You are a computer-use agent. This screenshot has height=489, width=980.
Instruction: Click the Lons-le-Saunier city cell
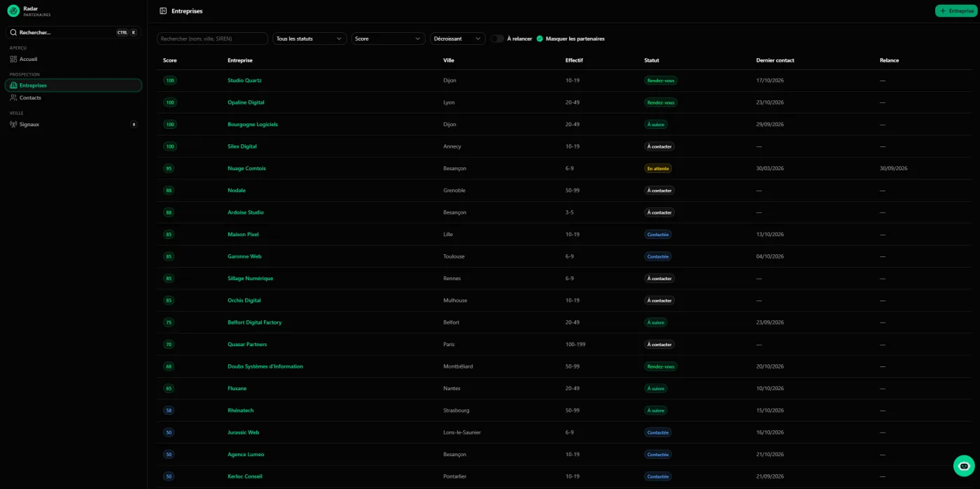coord(463,432)
